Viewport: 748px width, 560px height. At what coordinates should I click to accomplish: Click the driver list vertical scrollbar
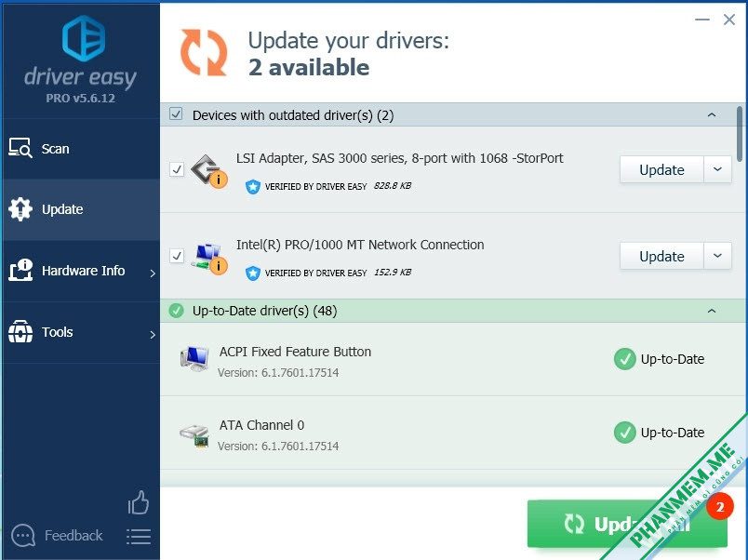point(740,134)
